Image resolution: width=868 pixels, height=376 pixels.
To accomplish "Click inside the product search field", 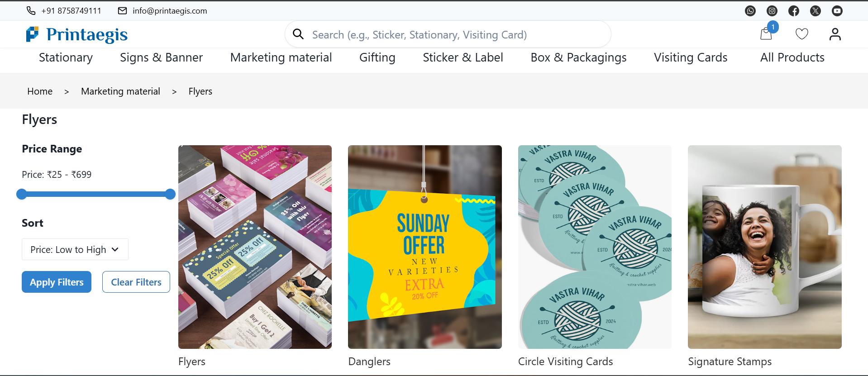I will [453, 34].
